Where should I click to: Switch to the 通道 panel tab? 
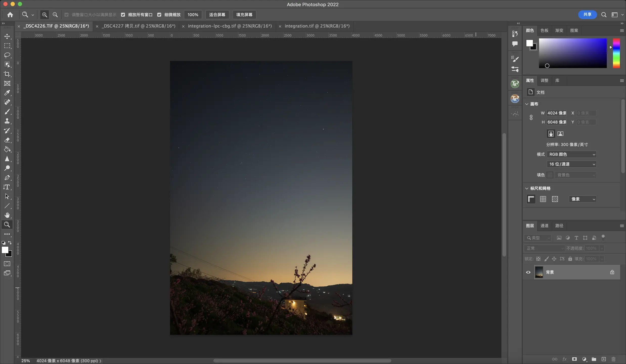(x=544, y=226)
